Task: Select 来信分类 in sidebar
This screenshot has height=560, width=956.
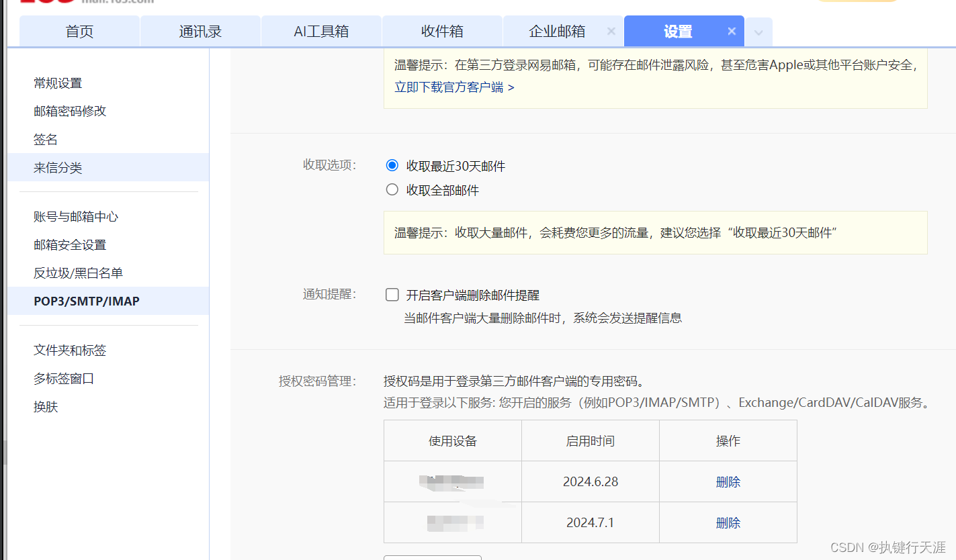Action: (108, 167)
